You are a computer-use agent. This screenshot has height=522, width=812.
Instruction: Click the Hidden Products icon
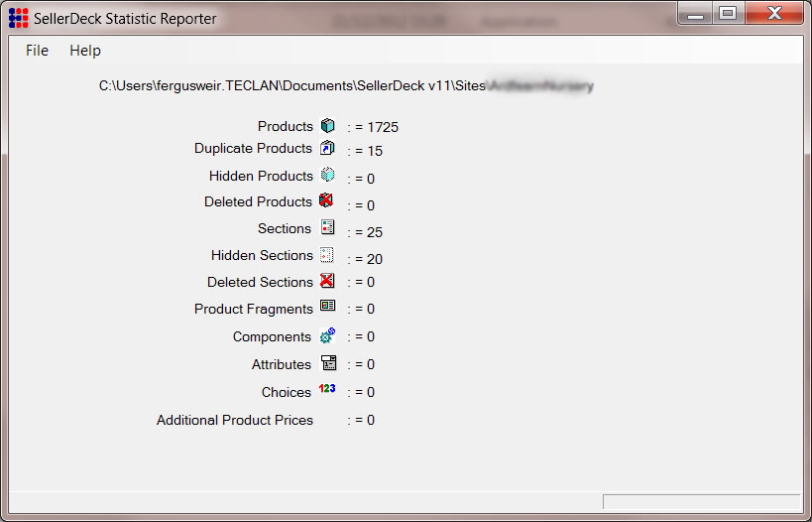(x=327, y=175)
